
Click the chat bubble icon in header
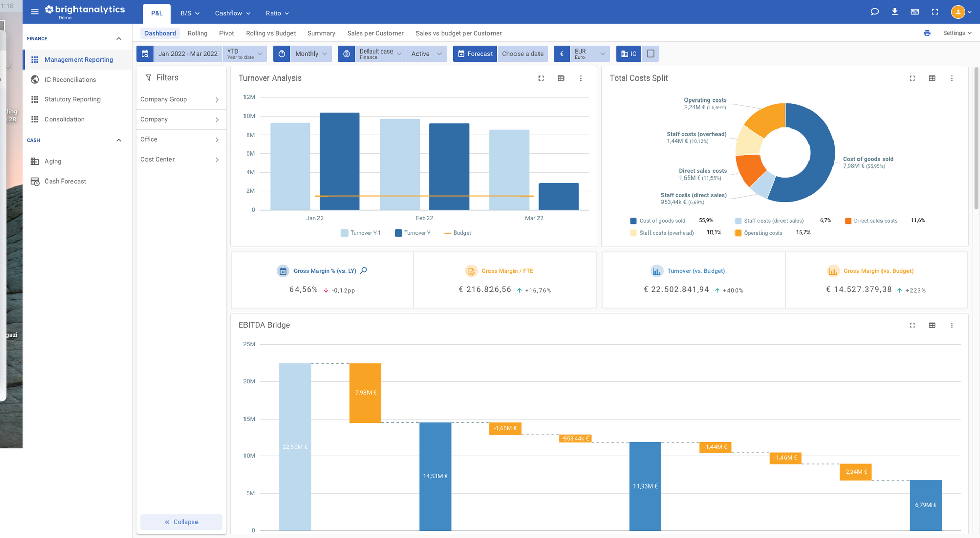[x=874, y=12]
